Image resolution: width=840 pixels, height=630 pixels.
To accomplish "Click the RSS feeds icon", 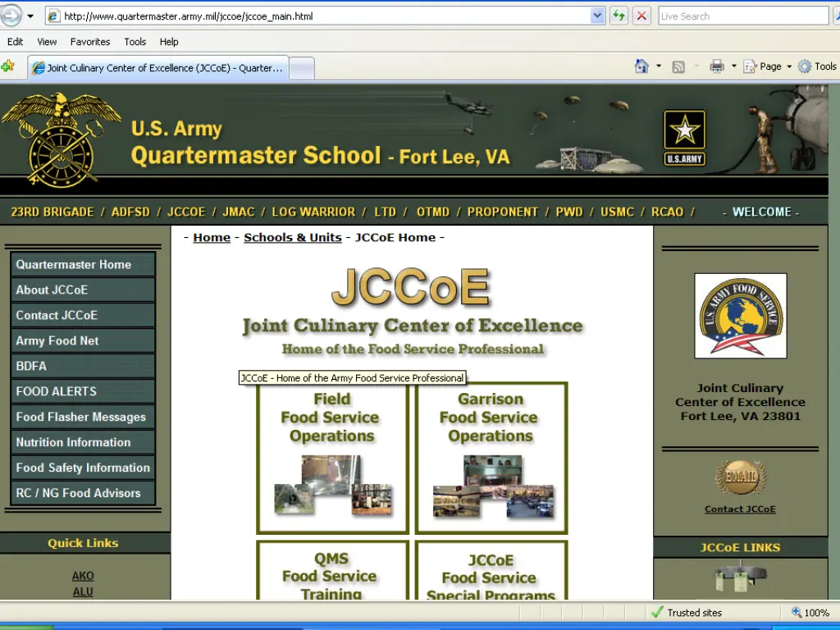I will [678, 67].
